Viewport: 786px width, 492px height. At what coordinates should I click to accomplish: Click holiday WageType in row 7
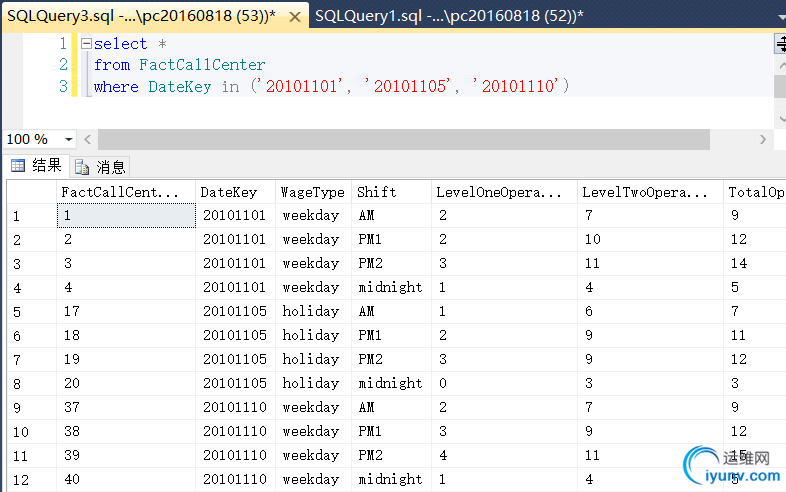[313, 359]
